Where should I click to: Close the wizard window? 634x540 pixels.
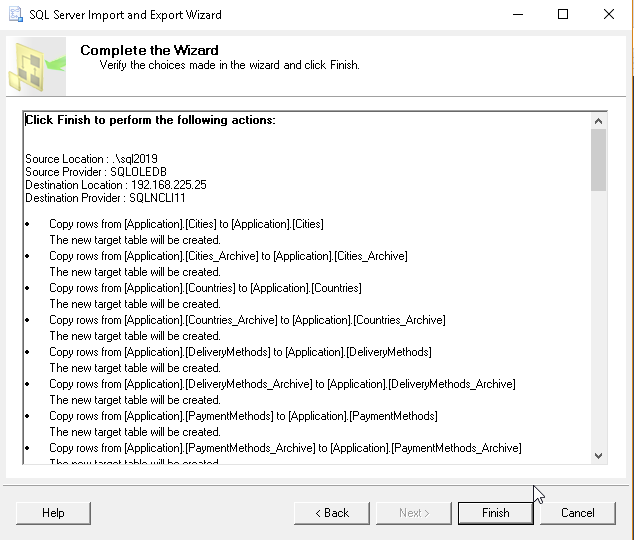tap(609, 15)
